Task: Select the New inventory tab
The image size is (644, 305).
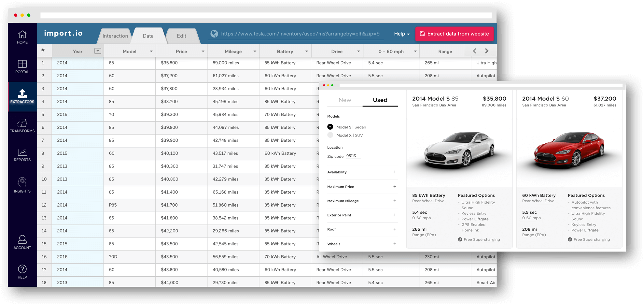Action: (x=345, y=100)
